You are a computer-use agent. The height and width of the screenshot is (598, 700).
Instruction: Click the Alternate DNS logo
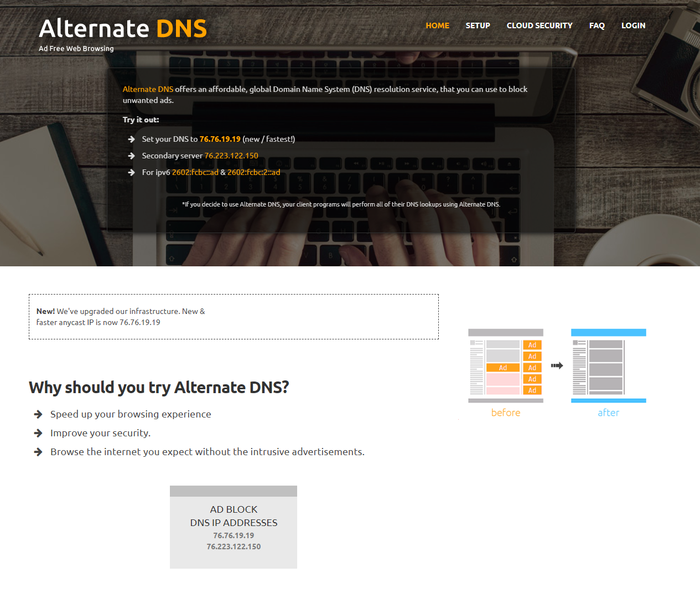pyautogui.click(x=123, y=28)
